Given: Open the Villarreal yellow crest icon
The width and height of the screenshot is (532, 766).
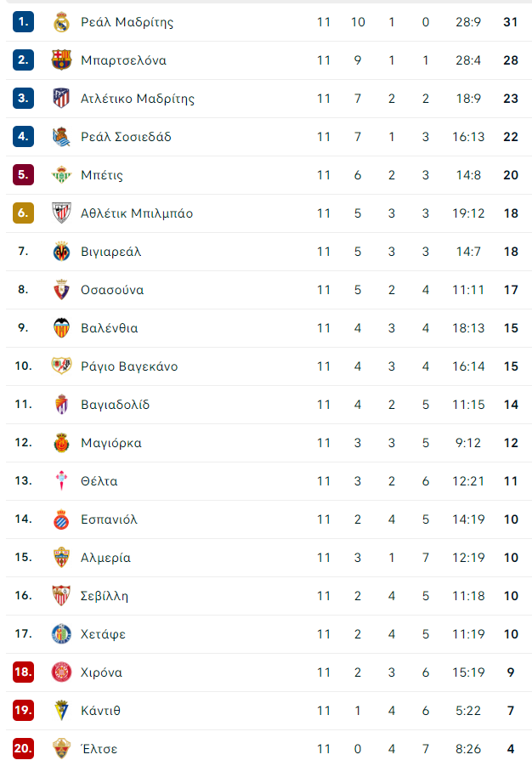Looking at the screenshot, I should tap(61, 252).
